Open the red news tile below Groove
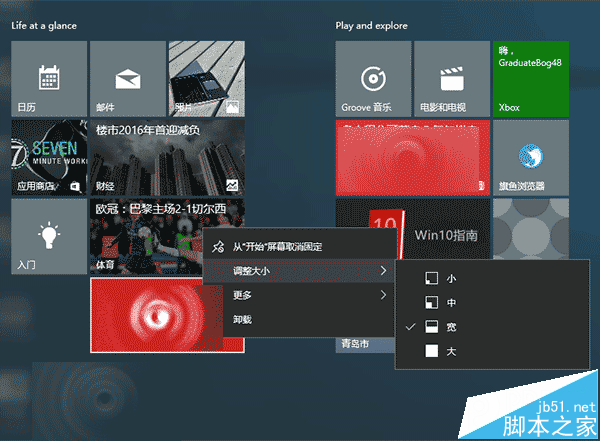The image size is (600, 441). coord(412,158)
